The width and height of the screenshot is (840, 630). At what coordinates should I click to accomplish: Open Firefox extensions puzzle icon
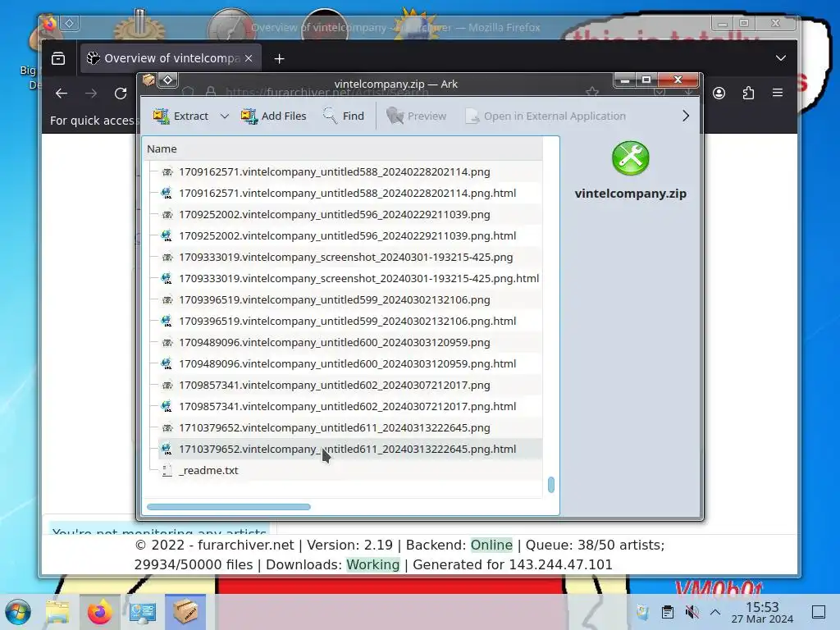pos(748,94)
